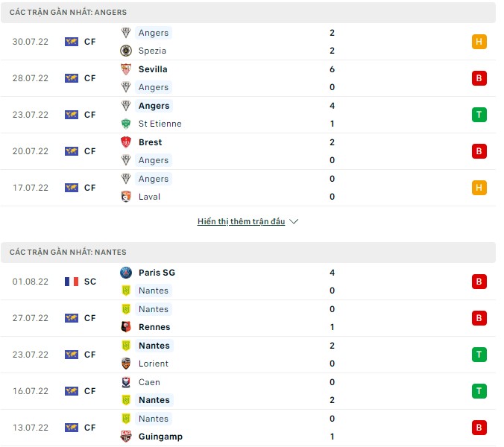This screenshot has width=504, height=447.
Task: Open the 'Hiển thị thêm trận đấu' link
Action: (x=241, y=222)
